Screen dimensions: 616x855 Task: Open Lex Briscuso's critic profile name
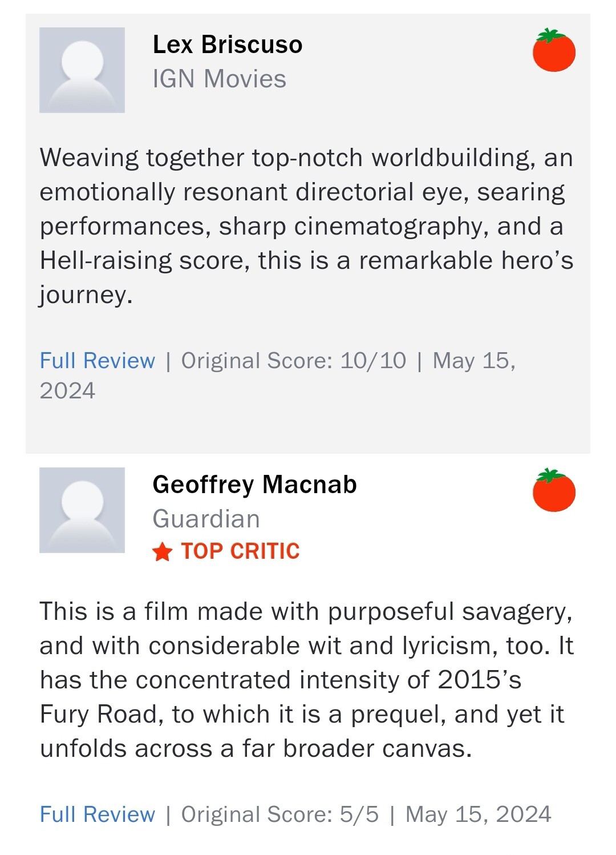tap(228, 45)
